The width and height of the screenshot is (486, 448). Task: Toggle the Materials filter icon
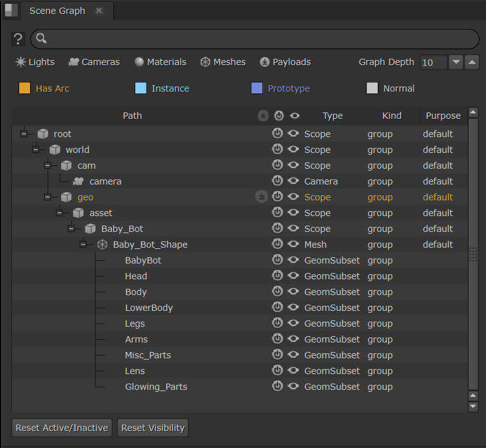coord(139,62)
